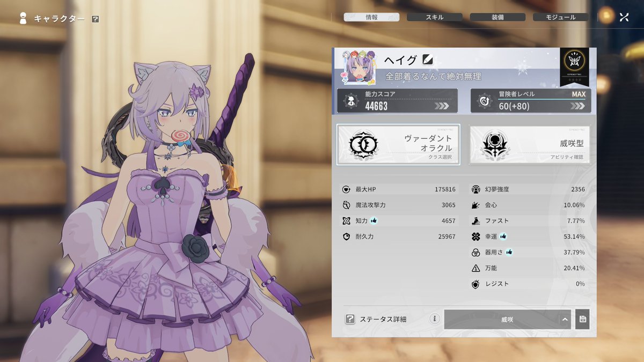Open the 冒険者レベル 60(+80) panel
644x362 pixels.
click(531, 101)
